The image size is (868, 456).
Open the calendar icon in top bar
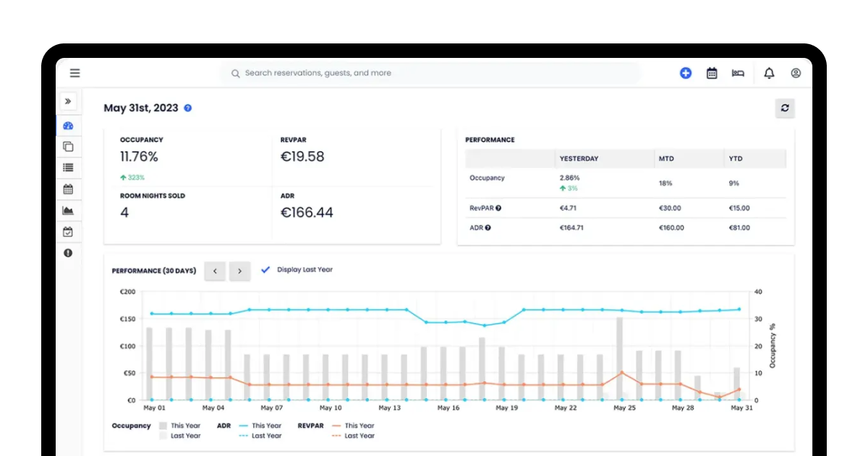point(712,73)
